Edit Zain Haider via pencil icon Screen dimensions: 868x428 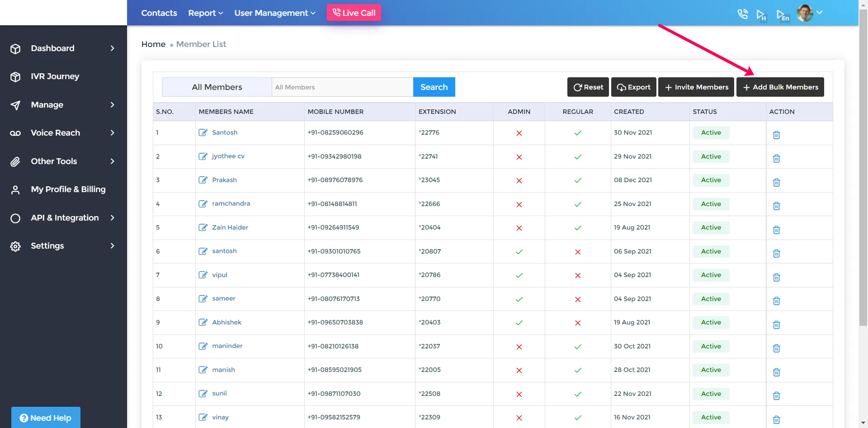pos(203,227)
